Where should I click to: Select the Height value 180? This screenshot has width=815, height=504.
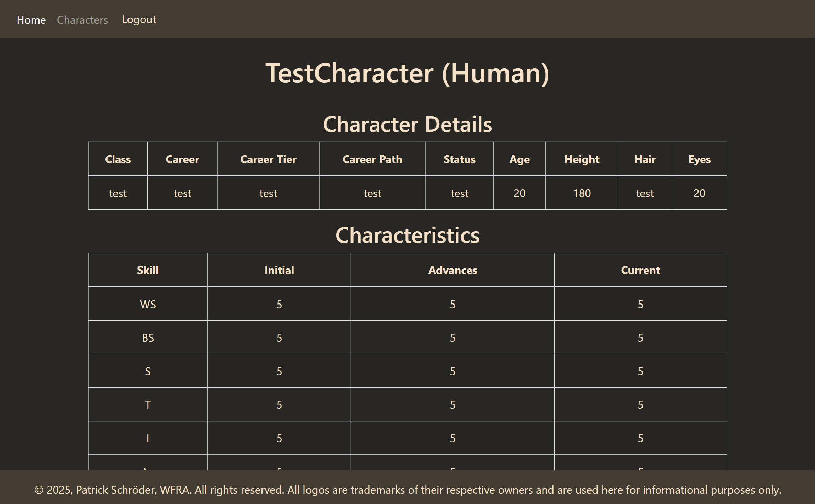(582, 193)
